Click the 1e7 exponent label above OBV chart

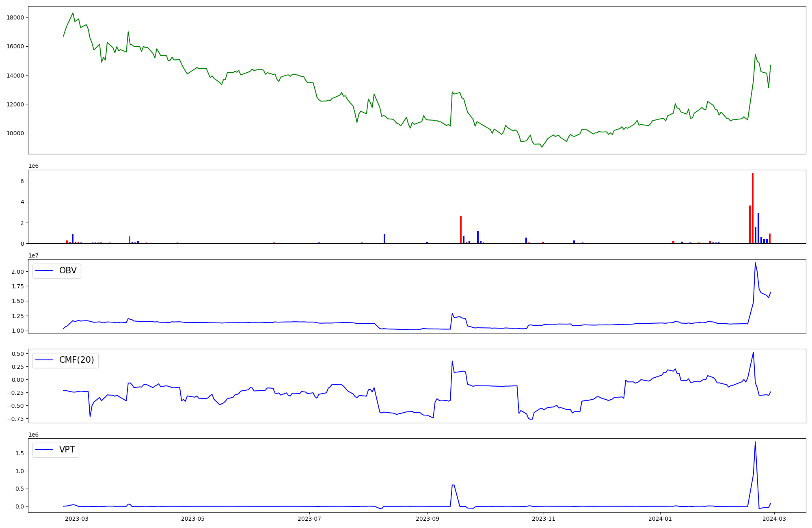coord(33,255)
